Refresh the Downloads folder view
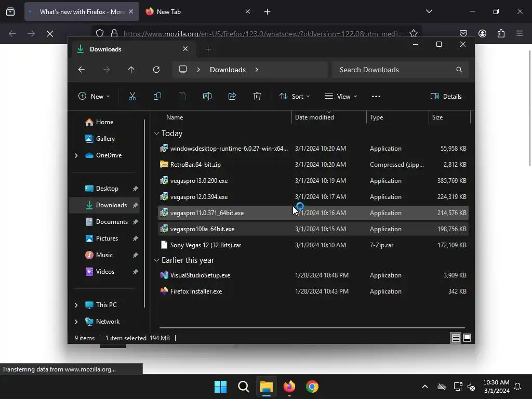Screen dimensions: 532x399 pos(156,70)
